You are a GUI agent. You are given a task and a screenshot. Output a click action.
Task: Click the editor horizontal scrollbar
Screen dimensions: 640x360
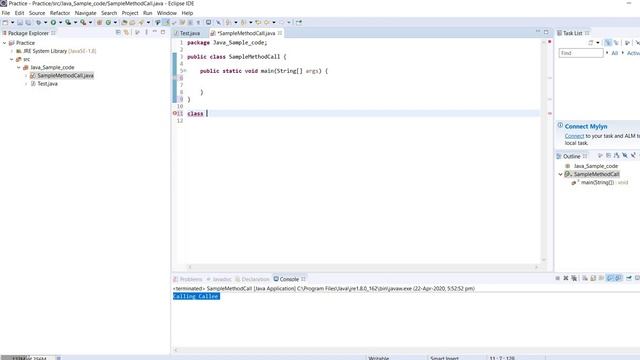(x=363, y=267)
